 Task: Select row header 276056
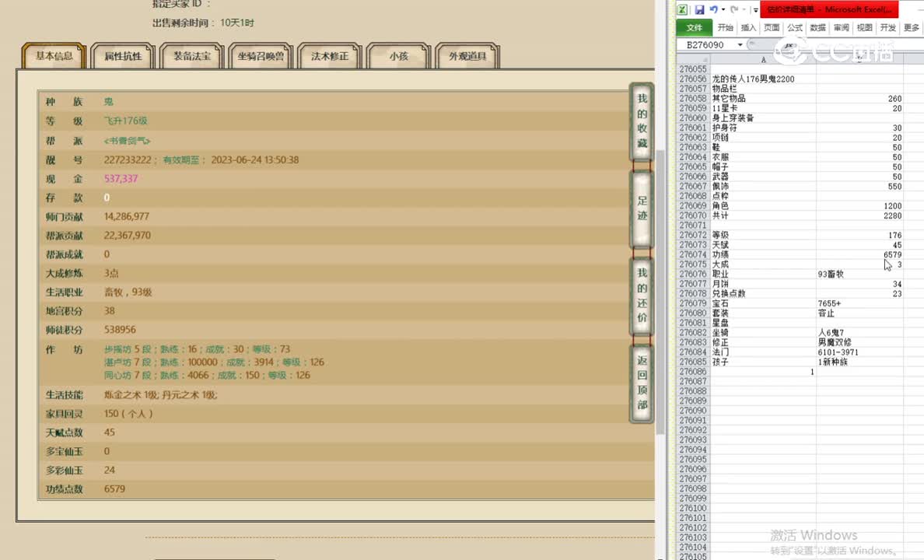point(692,79)
